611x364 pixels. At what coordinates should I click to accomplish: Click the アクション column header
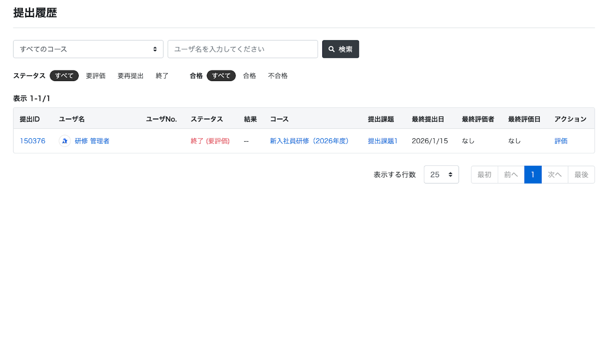coord(570,119)
